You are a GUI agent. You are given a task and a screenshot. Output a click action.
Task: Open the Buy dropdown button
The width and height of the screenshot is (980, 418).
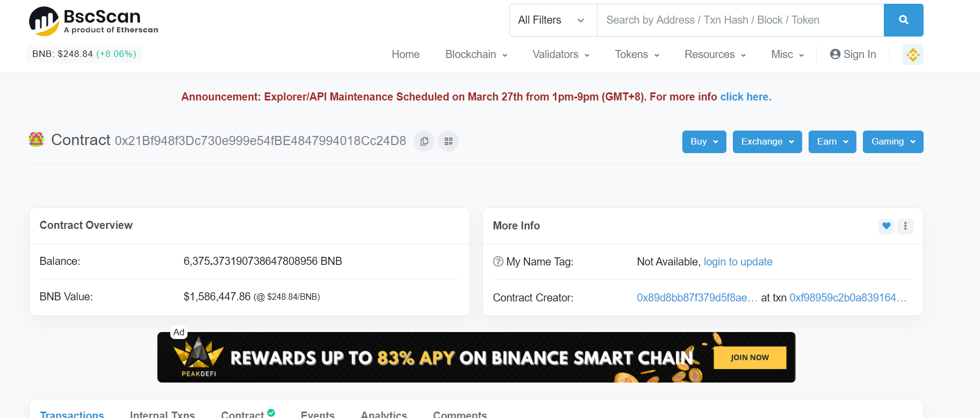(x=704, y=142)
